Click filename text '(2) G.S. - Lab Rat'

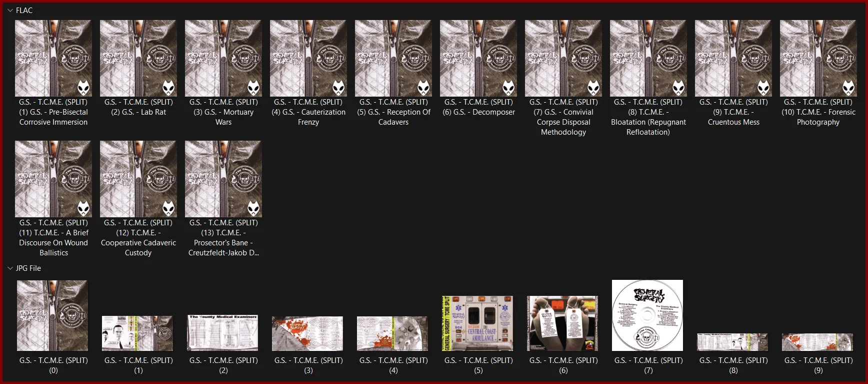(138, 112)
